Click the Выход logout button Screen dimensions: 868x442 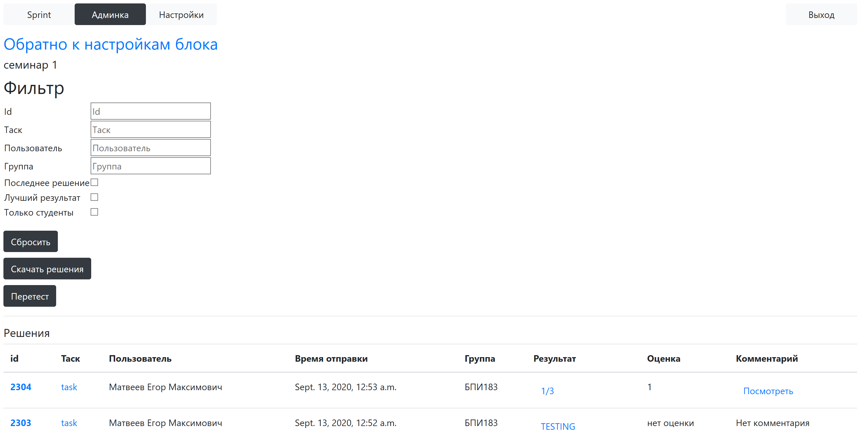(x=821, y=15)
